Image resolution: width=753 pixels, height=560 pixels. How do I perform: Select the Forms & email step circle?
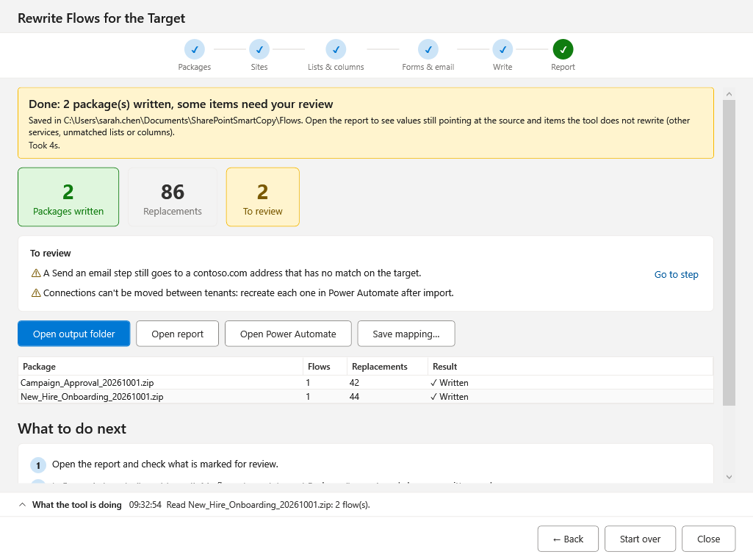click(428, 49)
